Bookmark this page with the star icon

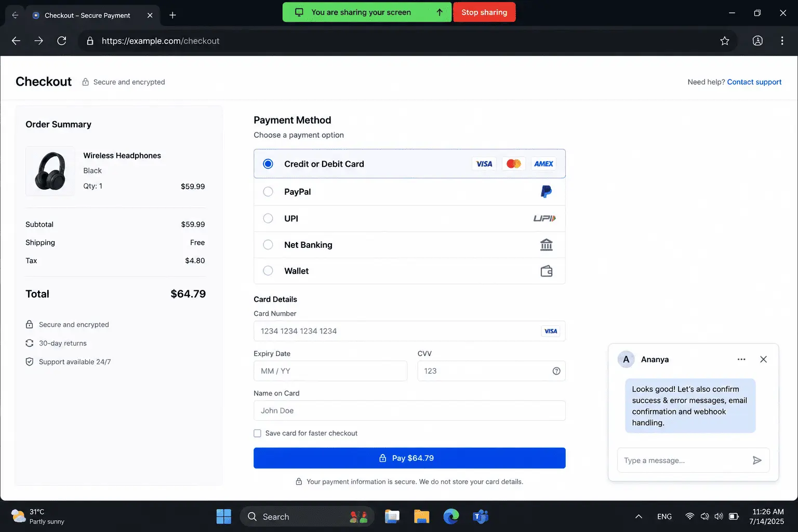(725, 41)
